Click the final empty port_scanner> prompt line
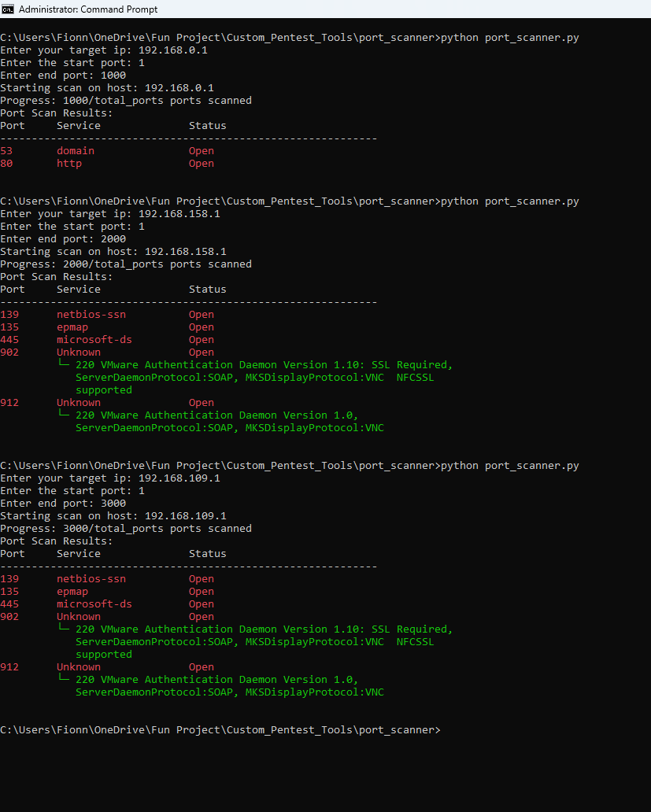 (220, 730)
